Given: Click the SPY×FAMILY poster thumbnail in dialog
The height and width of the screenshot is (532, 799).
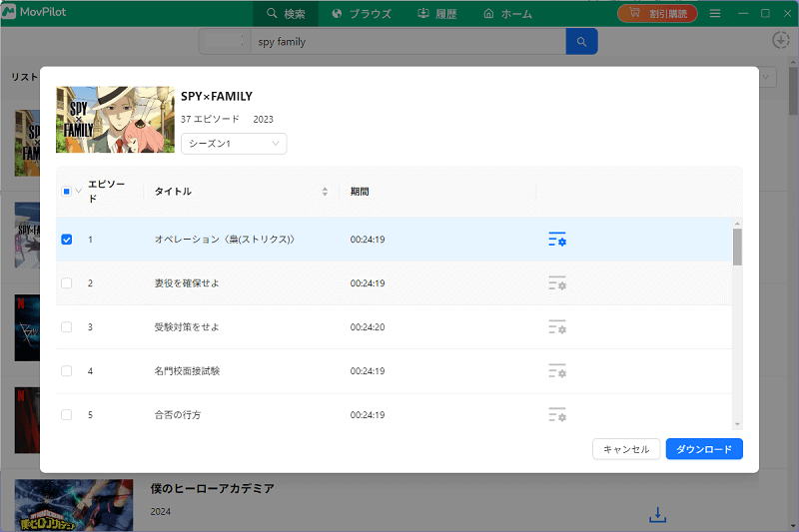Looking at the screenshot, I should [115, 120].
